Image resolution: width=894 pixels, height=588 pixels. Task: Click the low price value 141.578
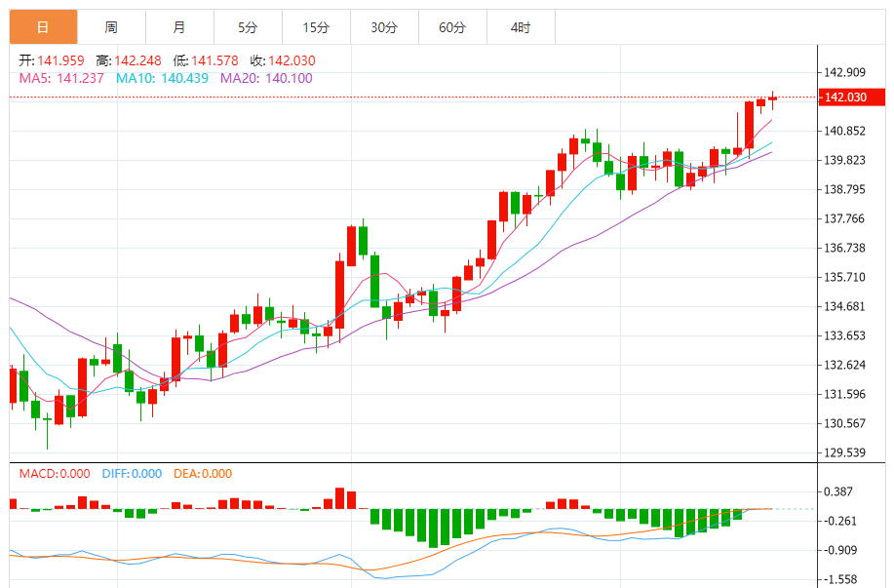[214, 60]
